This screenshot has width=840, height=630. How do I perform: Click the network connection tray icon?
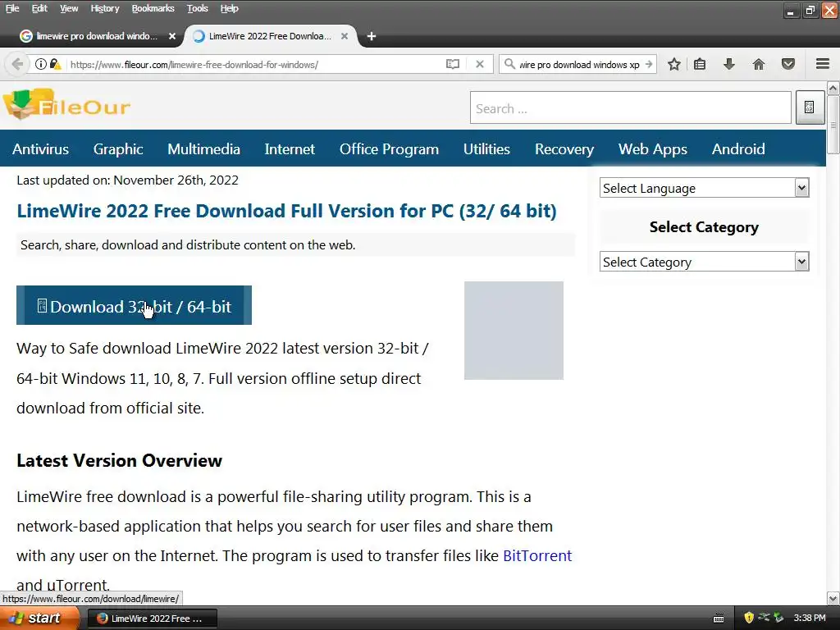tap(764, 618)
